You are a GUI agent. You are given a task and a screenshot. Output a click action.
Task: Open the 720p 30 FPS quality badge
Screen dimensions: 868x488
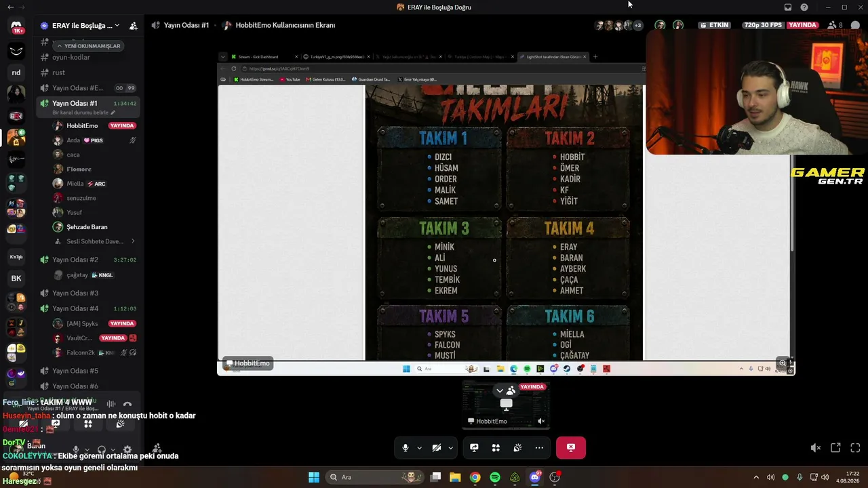(763, 25)
